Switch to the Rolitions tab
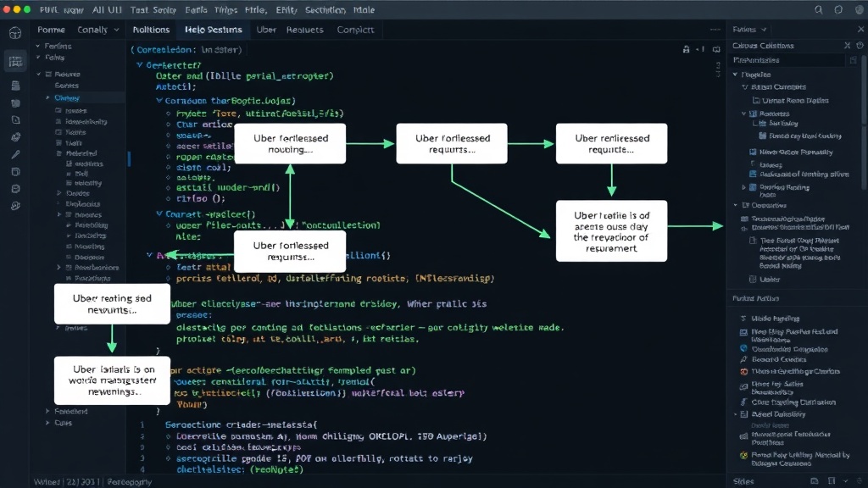Image resolution: width=868 pixels, height=488 pixels. pos(151,30)
